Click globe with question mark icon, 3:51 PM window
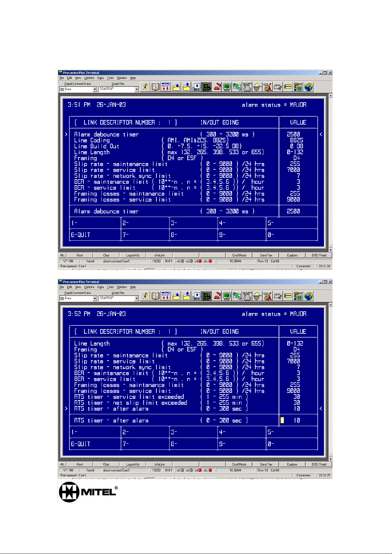This screenshot has width=392, height=554. [x=308, y=87]
